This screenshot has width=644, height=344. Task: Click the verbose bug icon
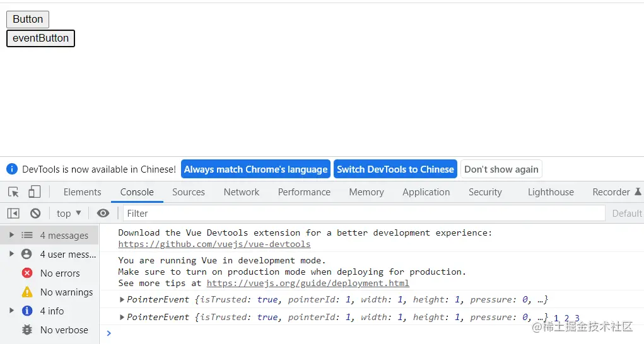27,330
